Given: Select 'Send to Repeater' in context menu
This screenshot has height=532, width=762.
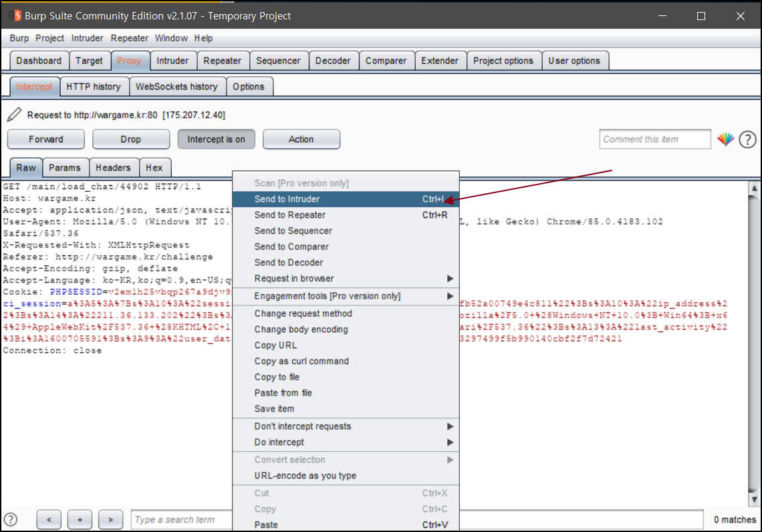Looking at the screenshot, I should point(346,215).
